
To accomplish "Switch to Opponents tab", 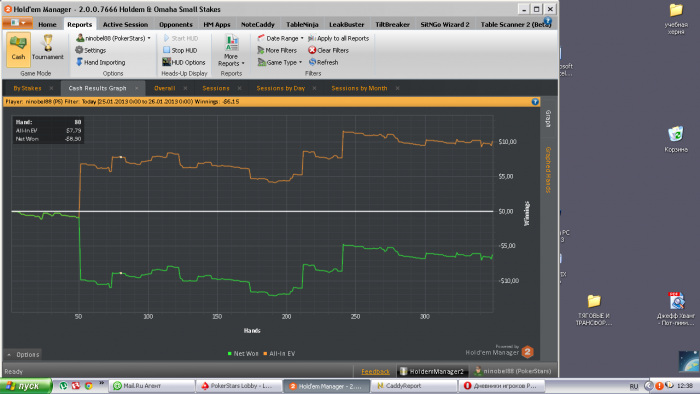I will click(x=176, y=25).
